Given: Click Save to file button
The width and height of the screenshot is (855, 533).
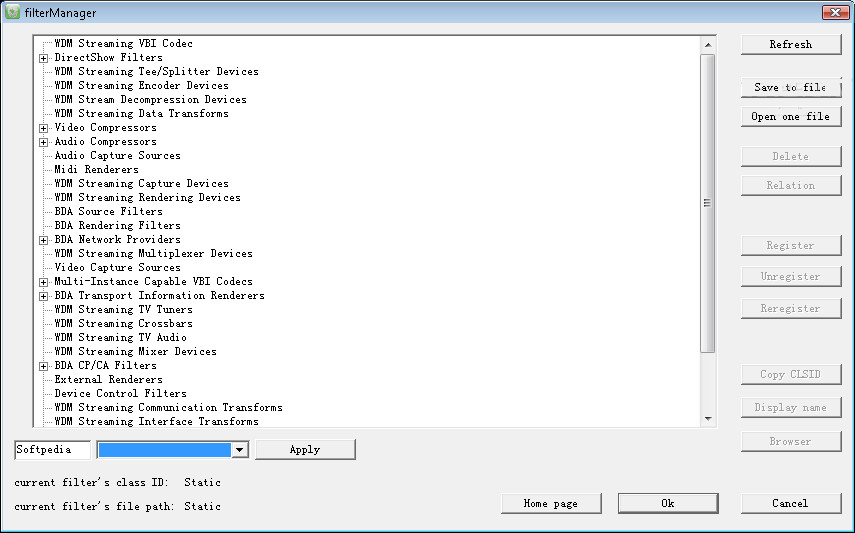Looking at the screenshot, I should 791,87.
